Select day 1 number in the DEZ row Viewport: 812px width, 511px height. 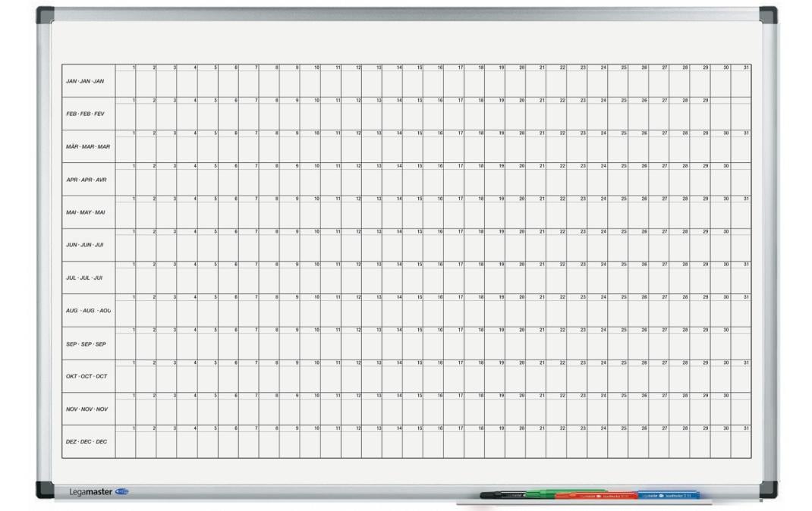click(134, 429)
